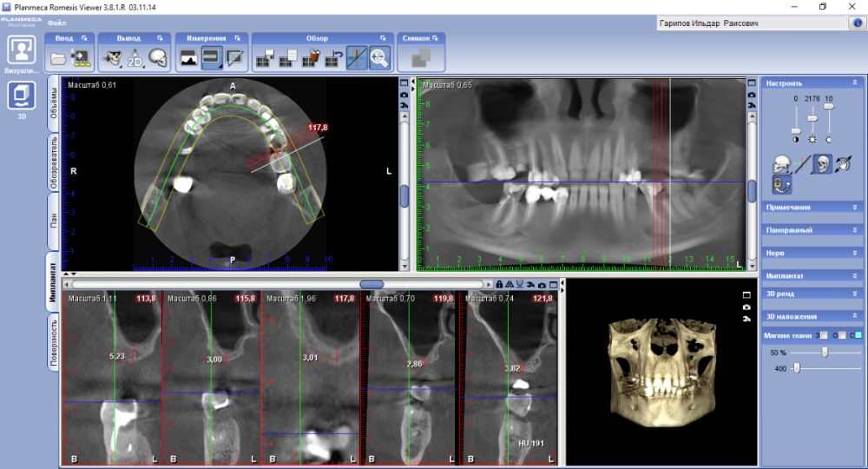
Task: Select the histogram icon in Измерения
Action: tap(188, 58)
